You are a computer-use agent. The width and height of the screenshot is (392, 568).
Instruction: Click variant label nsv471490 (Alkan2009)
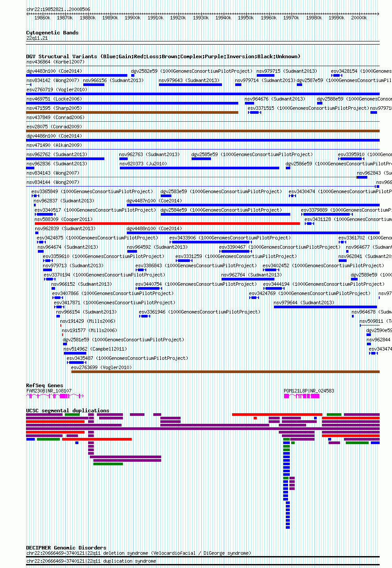[x=54, y=145]
